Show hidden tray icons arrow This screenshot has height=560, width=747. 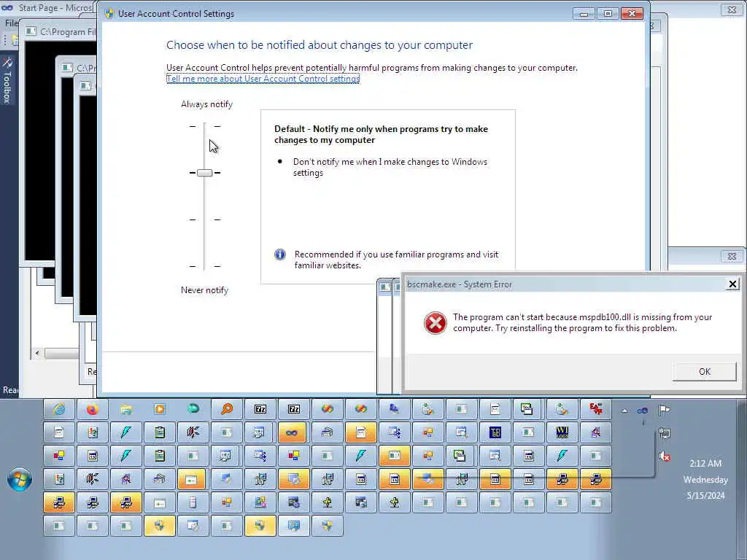[624, 411]
